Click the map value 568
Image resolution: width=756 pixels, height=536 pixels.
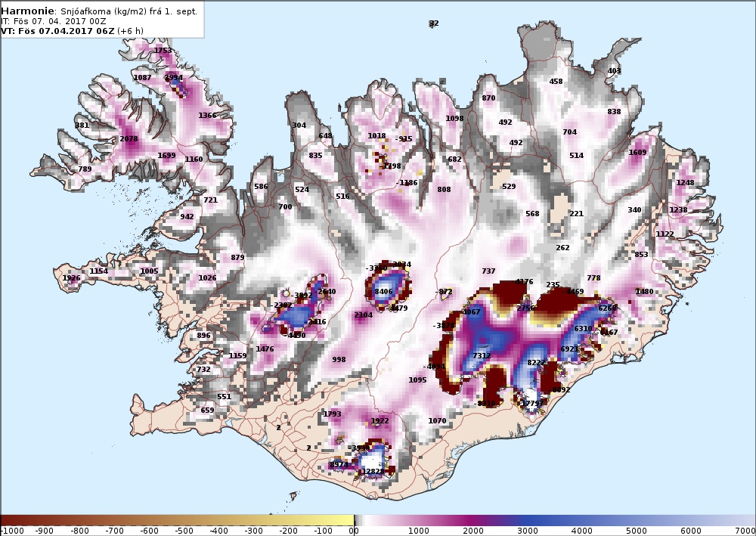[533, 214]
